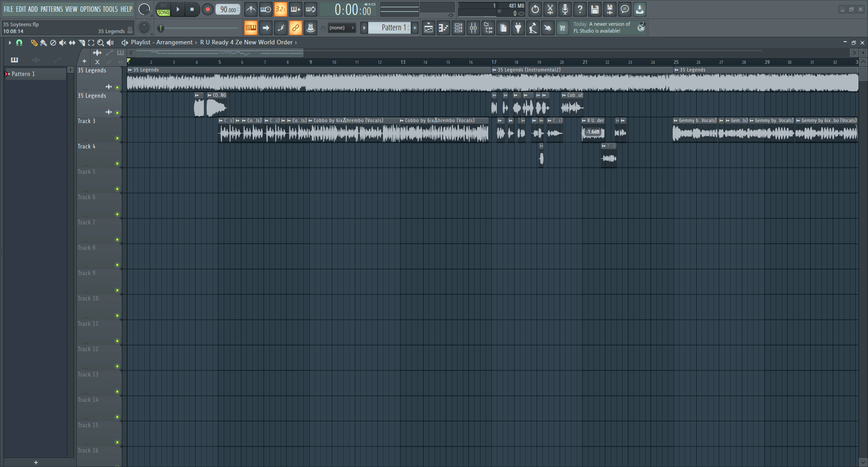Open the FILE menu
Screen dimensions: 868x467
9,9
